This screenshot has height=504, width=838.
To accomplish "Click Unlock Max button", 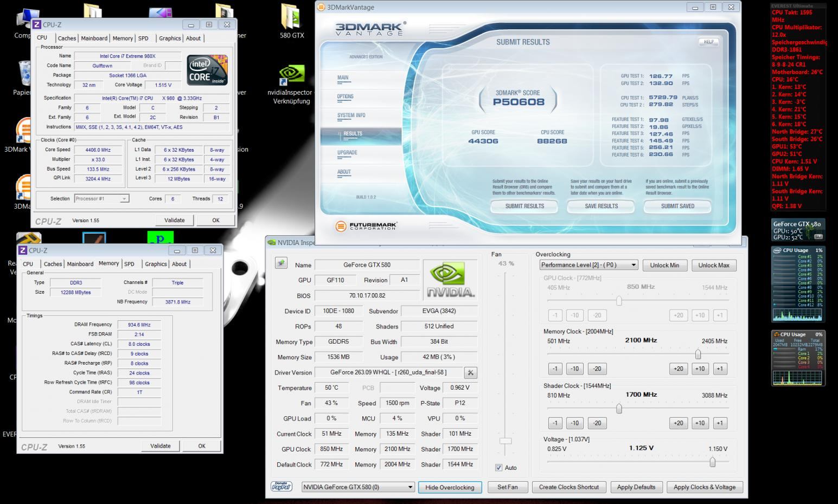I will coord(714,265).
